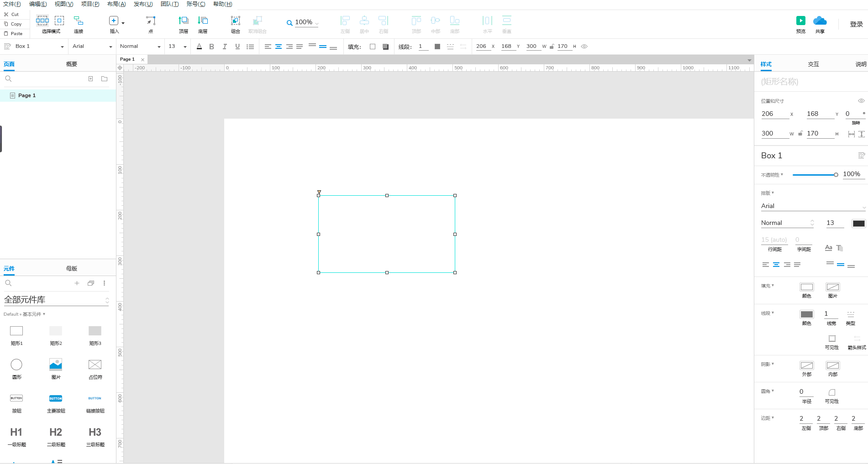Viewport: 868px width, 464px height.
Task: Switch to the 交互 (Interactions) tab
Action: point(813,64)
